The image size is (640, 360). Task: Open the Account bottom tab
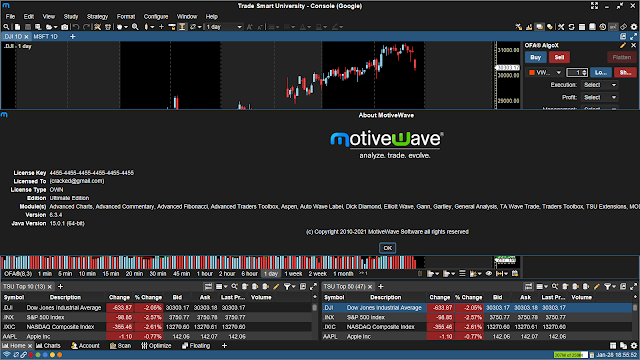pos(85,346)
